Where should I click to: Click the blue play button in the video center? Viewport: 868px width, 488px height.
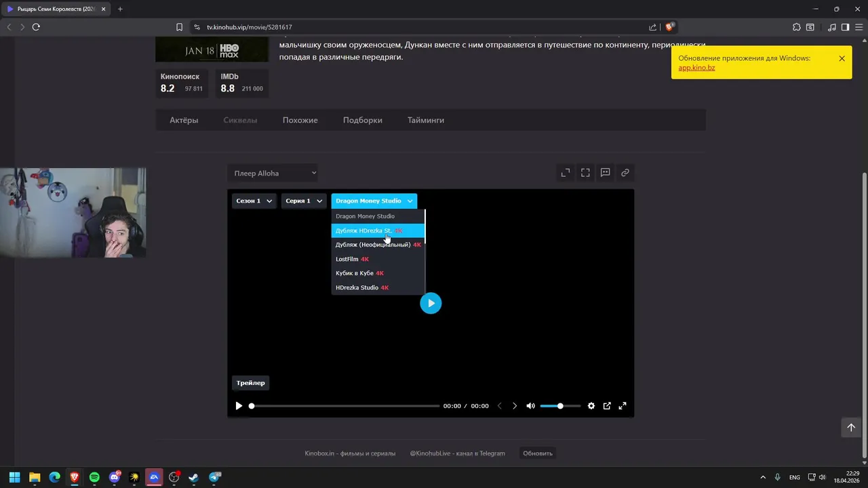click(x=431, y=303)
